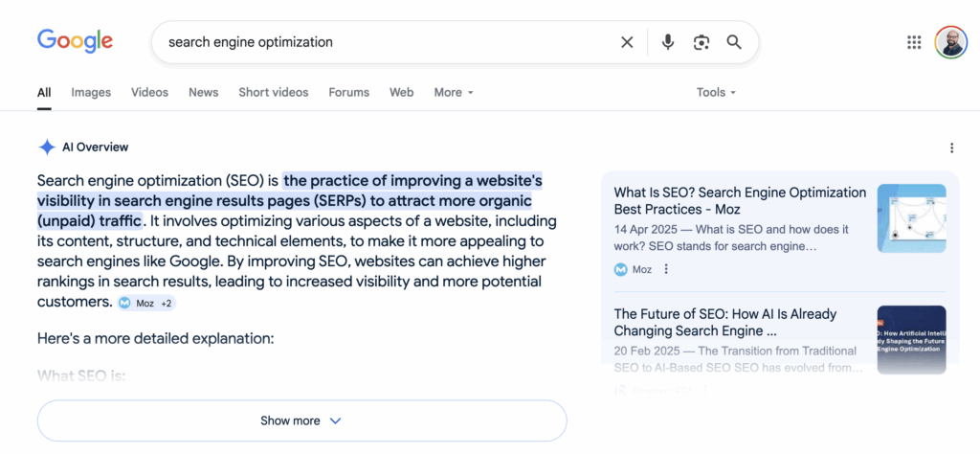Open the Google account profile avatar
The height and width of the screenshot is (454, 980).
coord(950,42)
